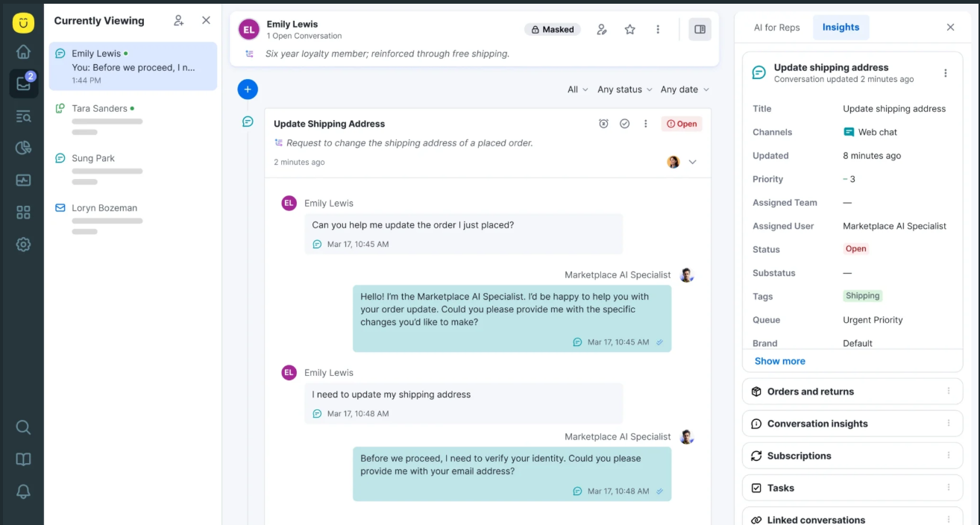Click the settings gear in left sidebar
This screenshot has height=525, width=980.
(23, 245)
